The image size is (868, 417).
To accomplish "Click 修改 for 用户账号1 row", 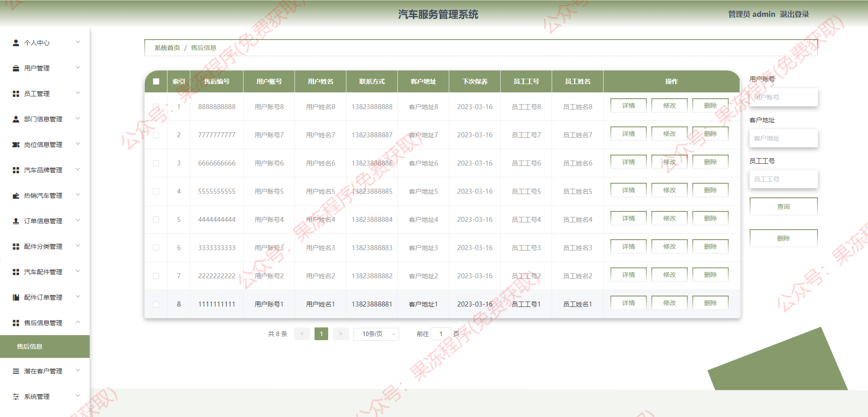I will [670, 303].
